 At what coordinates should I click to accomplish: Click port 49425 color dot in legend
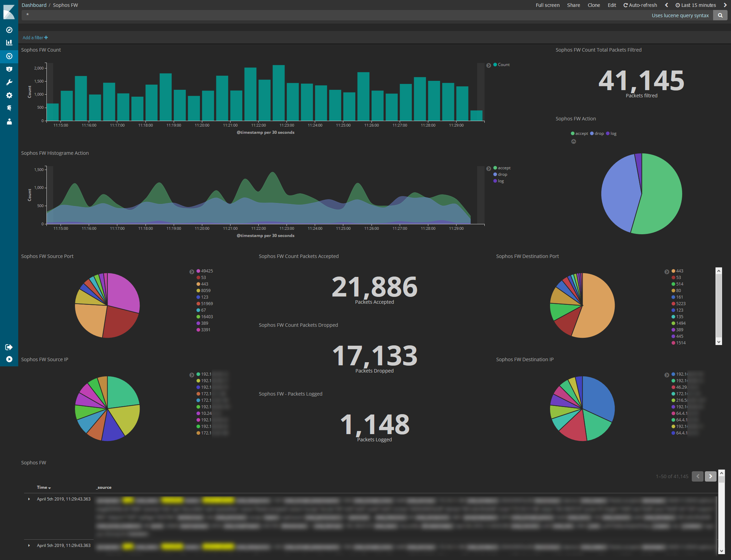pyautogui.click(x=198, y=271)
